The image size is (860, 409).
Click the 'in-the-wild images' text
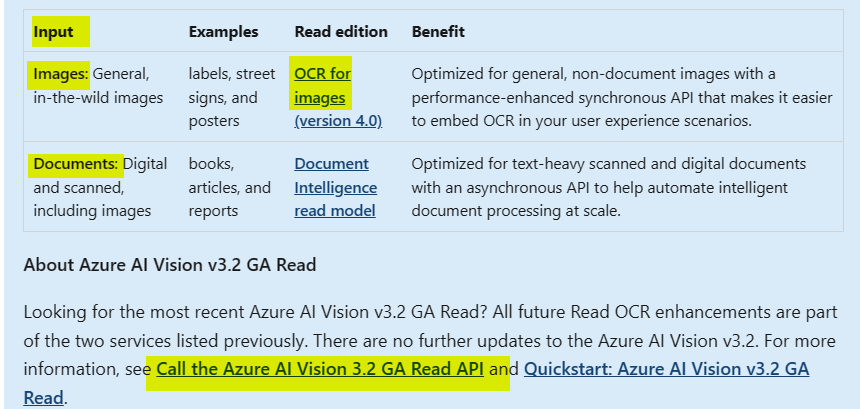point(98,98)
